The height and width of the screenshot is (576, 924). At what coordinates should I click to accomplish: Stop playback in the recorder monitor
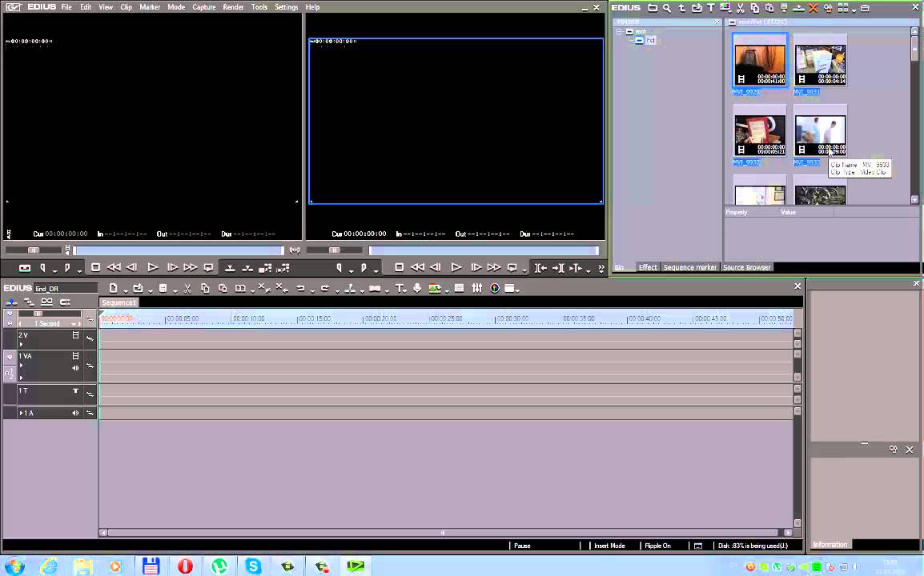coord(399,267)
